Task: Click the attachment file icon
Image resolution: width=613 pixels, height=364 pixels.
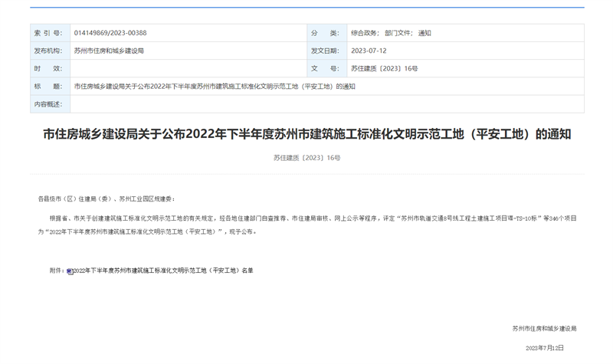Action: [70, 271]
